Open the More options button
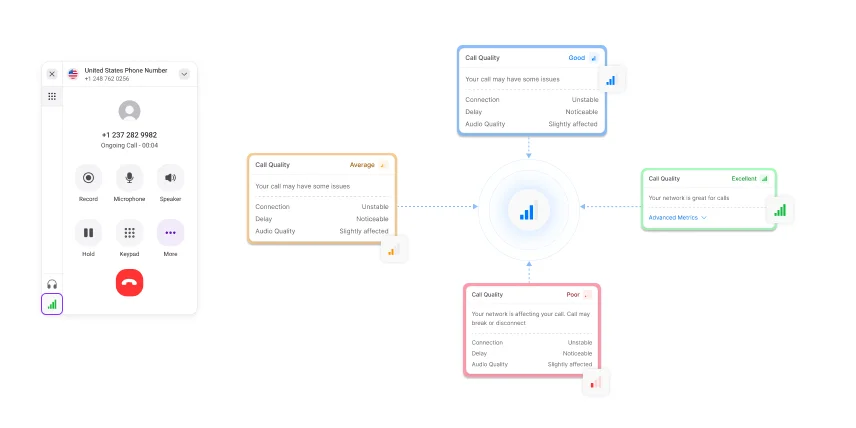856x428 pixels. click(x=170, y=233)
